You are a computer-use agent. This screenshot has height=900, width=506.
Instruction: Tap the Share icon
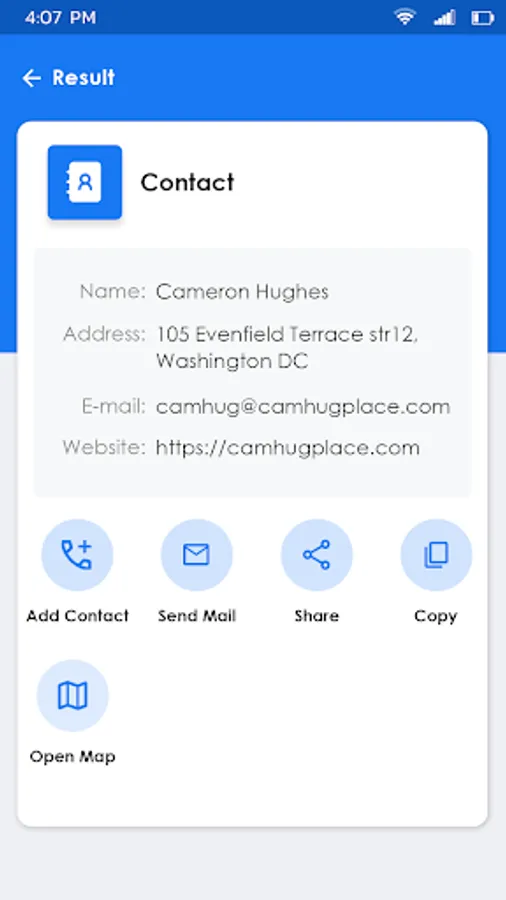point(317,554)
